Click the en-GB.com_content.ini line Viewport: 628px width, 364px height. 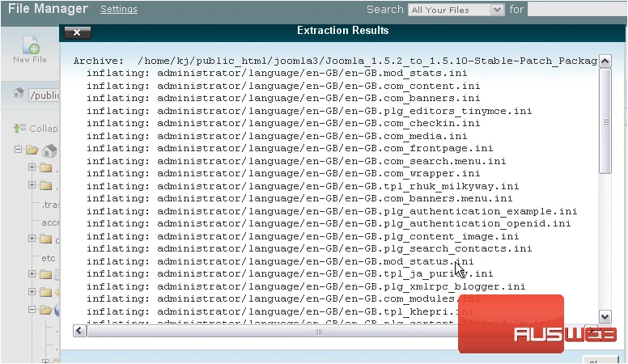pyautogui.click(x=283, y=86)
